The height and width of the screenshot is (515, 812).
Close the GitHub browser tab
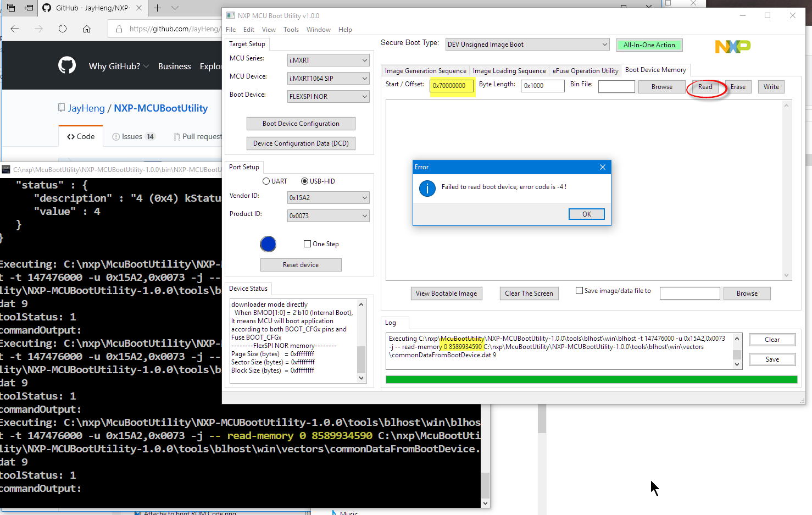coord(139,8)
